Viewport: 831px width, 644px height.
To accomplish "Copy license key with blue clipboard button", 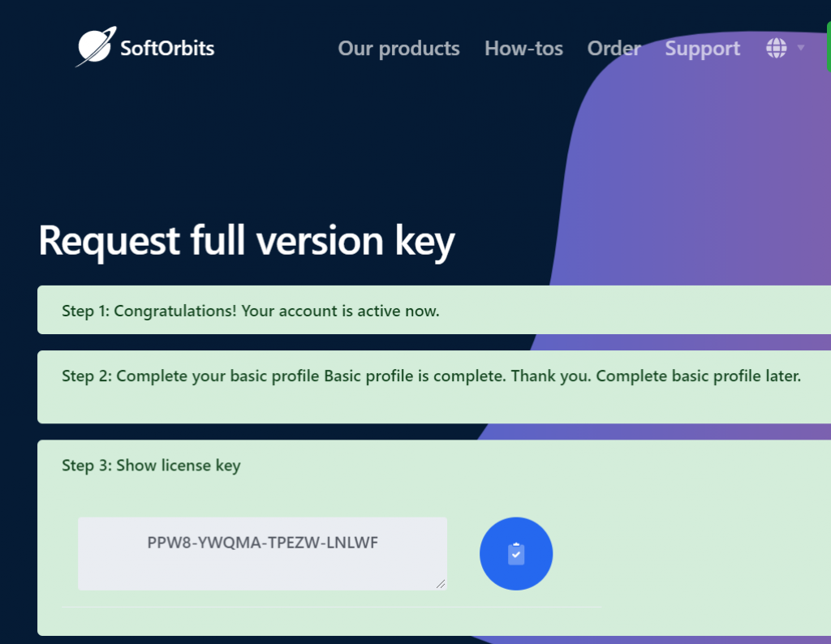I will click(515, 553).
